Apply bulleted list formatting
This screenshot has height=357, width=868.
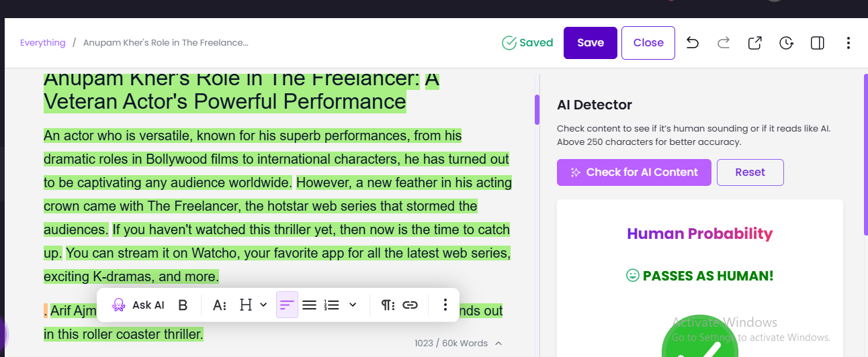click(309, 305)
